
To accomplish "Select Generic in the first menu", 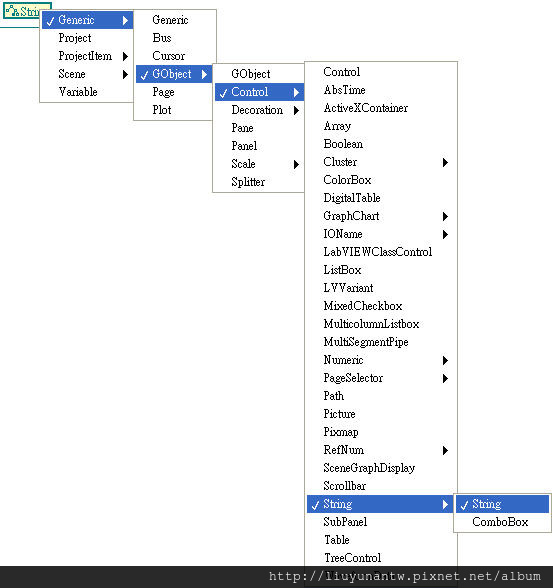I will point(87,20).
